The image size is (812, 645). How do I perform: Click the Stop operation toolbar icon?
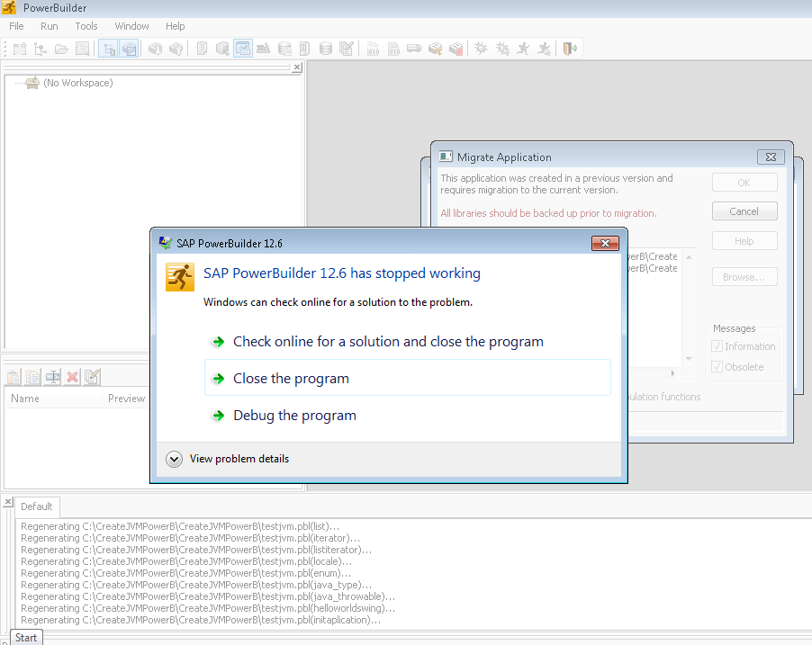(x=456, y=49)
